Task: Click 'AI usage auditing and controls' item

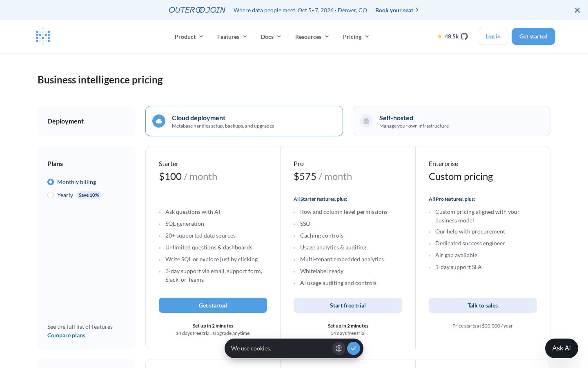Action: (338, 283)
